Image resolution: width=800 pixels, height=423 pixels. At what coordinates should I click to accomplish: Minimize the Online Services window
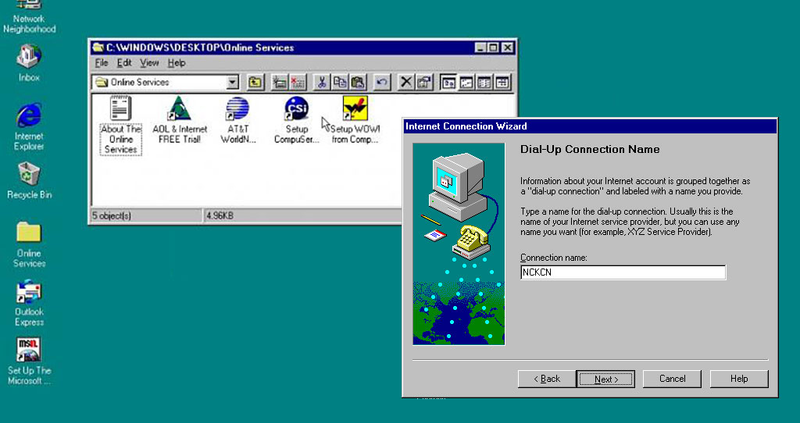(x=481, y=48)
